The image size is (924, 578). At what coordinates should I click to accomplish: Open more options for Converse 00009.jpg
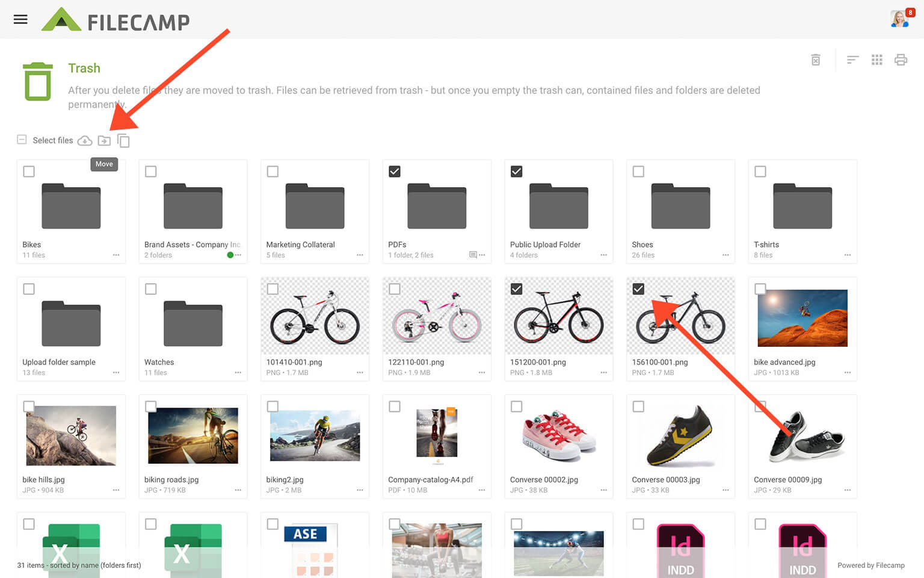[x=848, y=490]
